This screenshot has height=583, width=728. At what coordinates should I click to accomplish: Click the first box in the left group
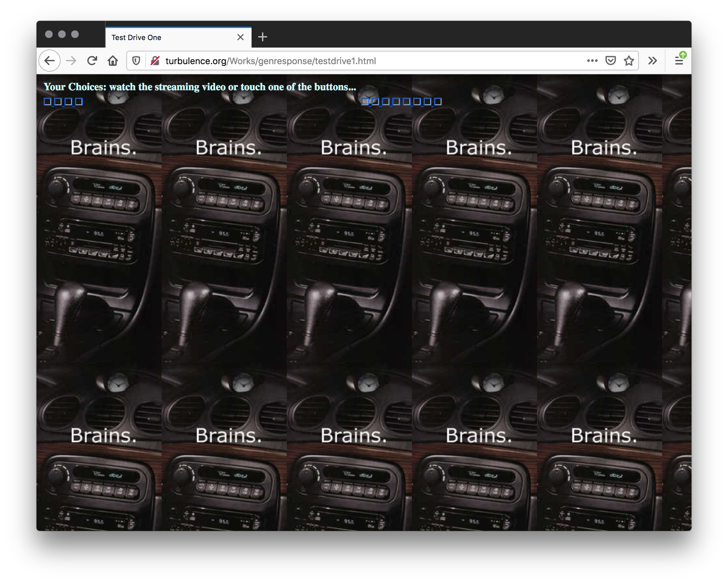(x=48, y=102)
